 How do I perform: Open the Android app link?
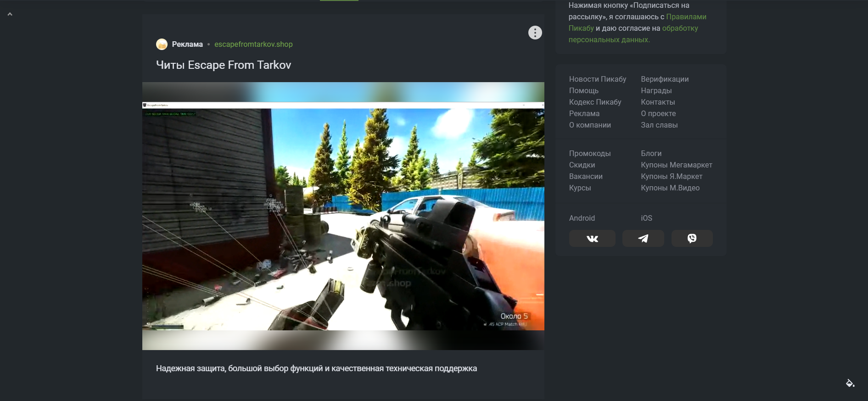click(x=582, y=218)
